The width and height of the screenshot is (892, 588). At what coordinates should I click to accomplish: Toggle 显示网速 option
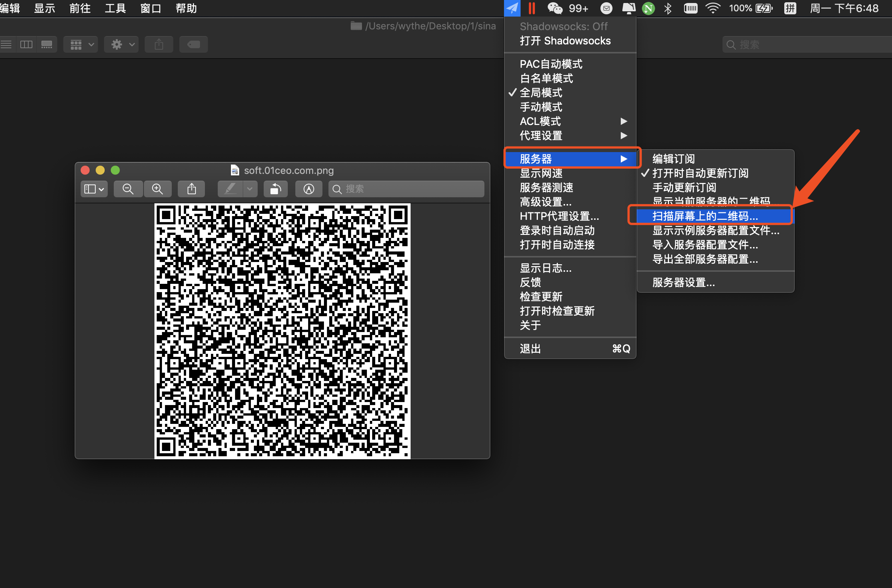[x=570, y=173]
